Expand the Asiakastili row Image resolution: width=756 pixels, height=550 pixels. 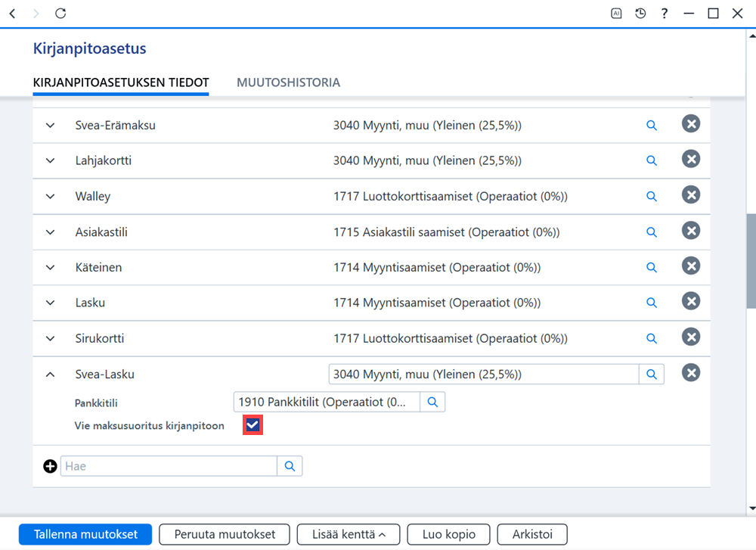click(x=50, y=232)
